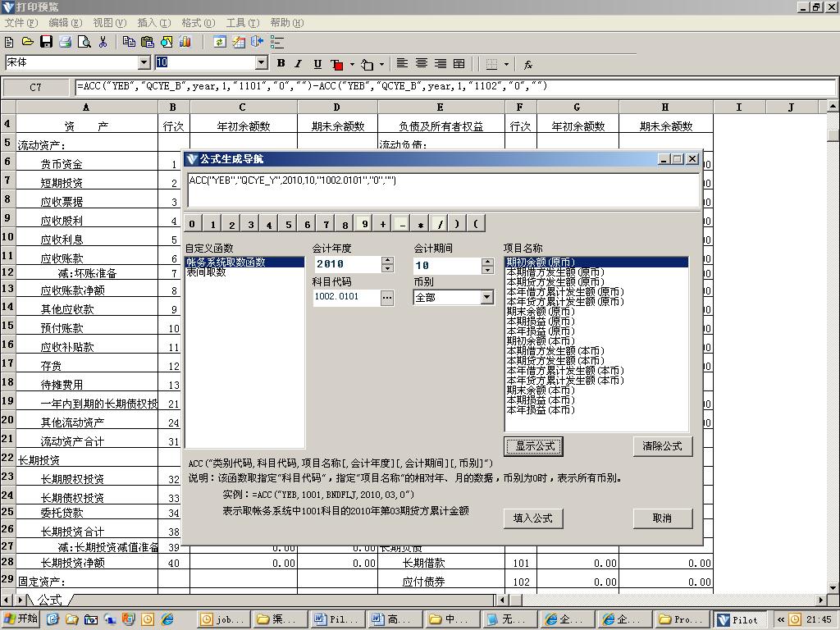The image size is (840, 630).
Task: Toggle Italic formatting
Action: (x=298, y=64)
